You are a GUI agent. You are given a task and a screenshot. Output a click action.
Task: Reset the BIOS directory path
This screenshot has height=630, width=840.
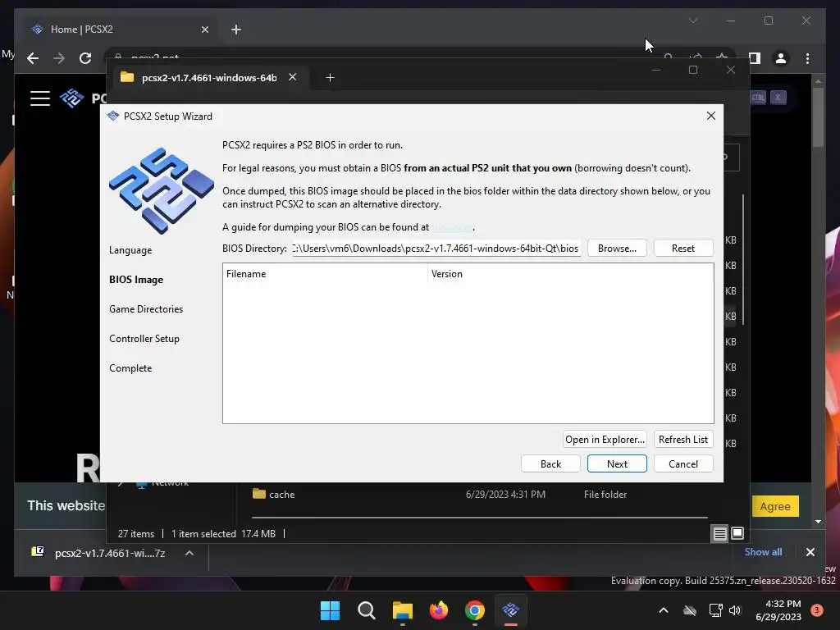683,249
